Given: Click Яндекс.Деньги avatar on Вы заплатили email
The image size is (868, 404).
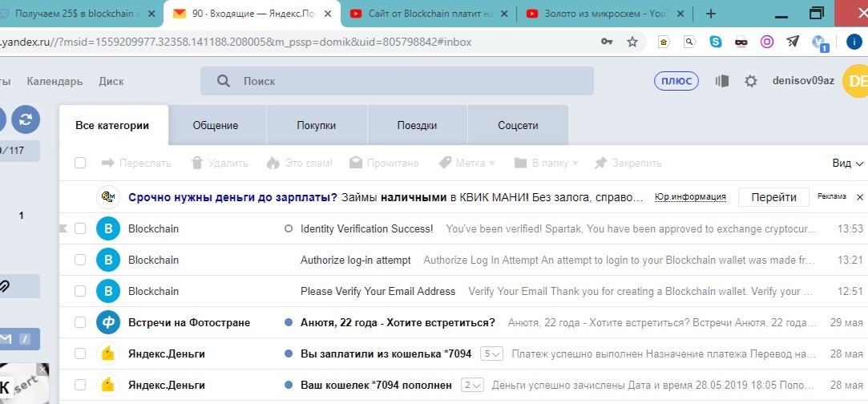Looking at the screenshot, I should coord(108,353).
